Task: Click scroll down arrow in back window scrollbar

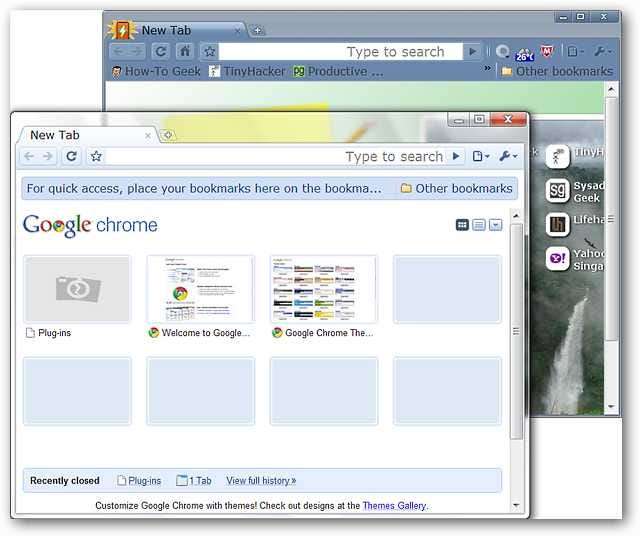Action: (611, 407)
